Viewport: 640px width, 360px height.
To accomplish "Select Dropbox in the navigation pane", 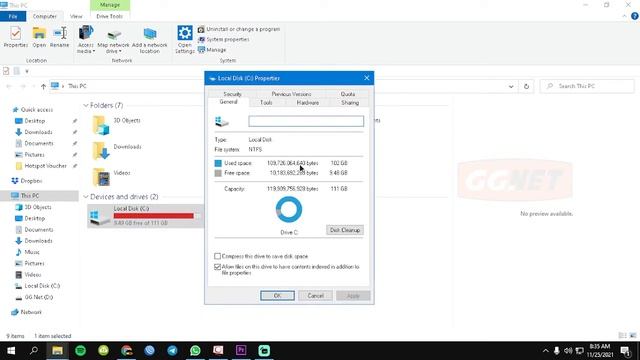I will [x=27, y=181].
